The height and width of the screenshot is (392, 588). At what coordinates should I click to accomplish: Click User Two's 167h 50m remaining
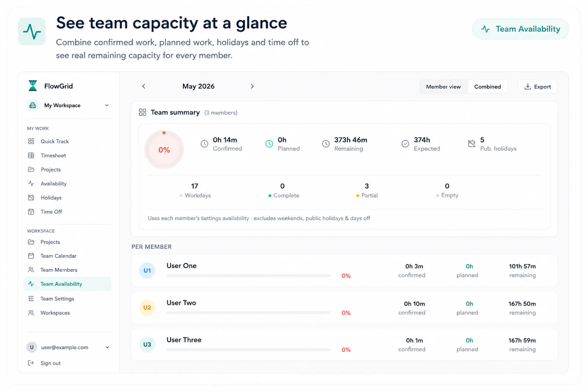click(x=522, y=308)
